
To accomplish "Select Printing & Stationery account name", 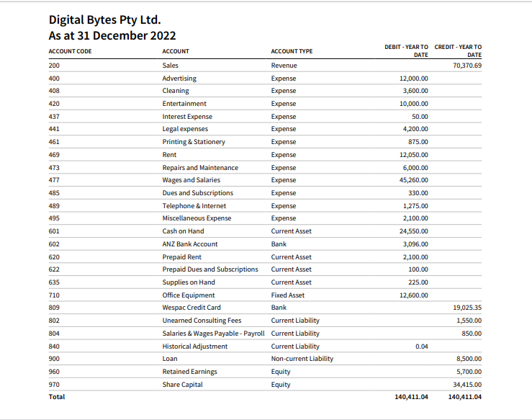I will point(194,142).
